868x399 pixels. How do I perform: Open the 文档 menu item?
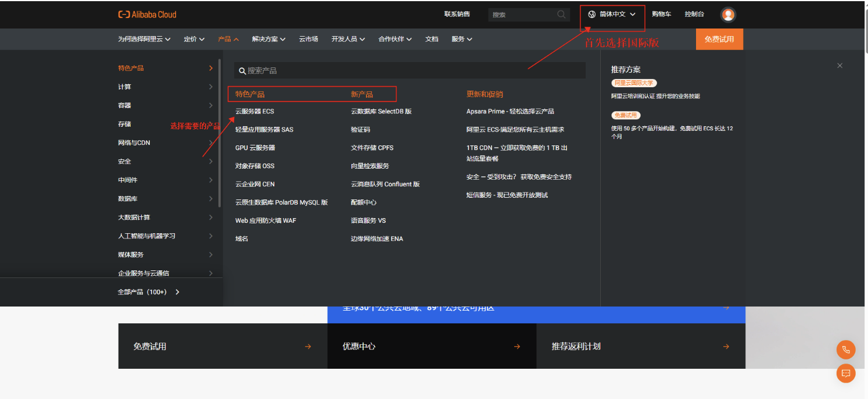[432, 39]
